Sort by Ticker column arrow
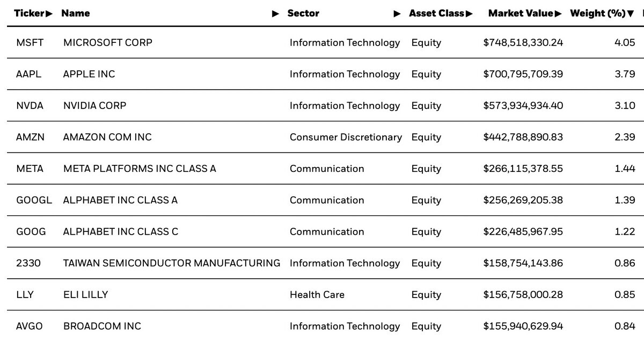 click(x=49, y=13)
